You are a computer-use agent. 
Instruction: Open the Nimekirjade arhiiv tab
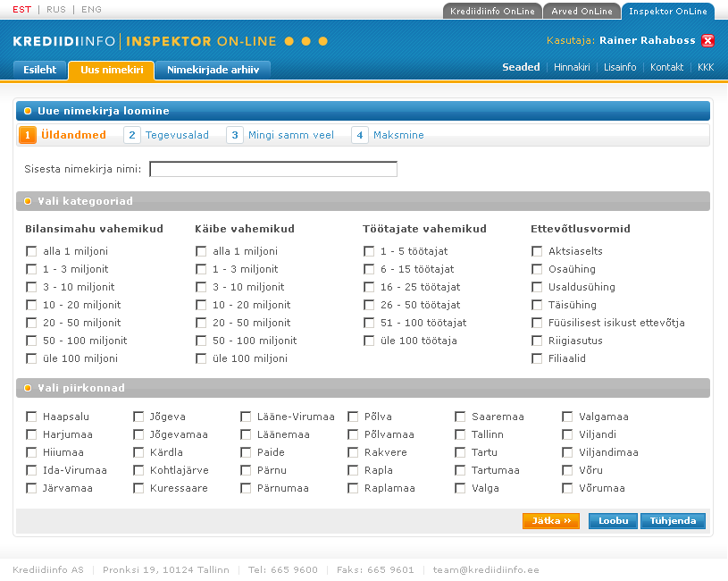coord(213,70)
